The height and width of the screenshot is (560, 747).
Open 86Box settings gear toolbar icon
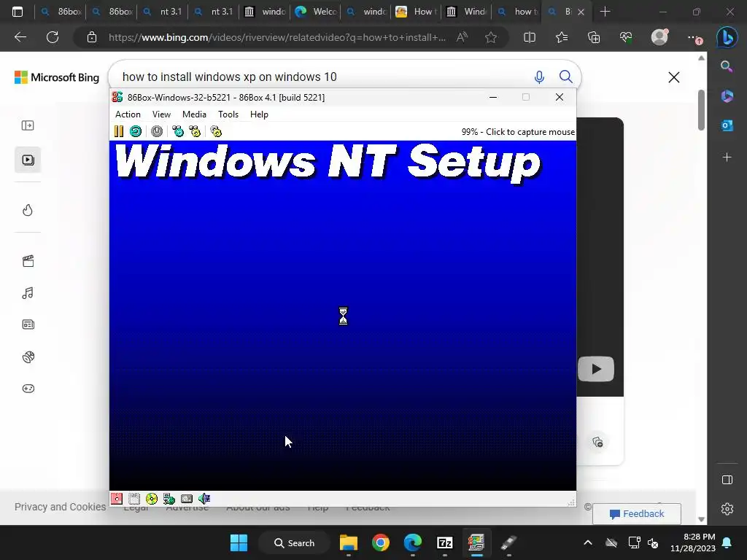[216, 131]
